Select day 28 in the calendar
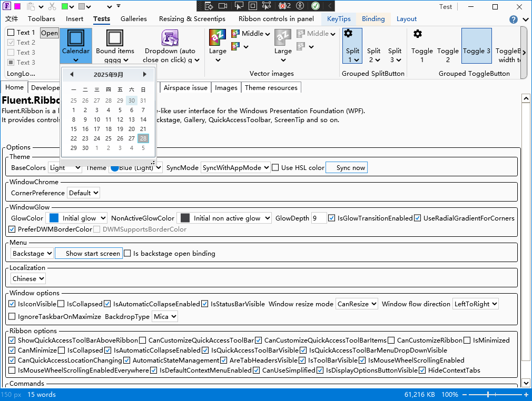Screen dimensions: 532x401 (x=143, y=138)
